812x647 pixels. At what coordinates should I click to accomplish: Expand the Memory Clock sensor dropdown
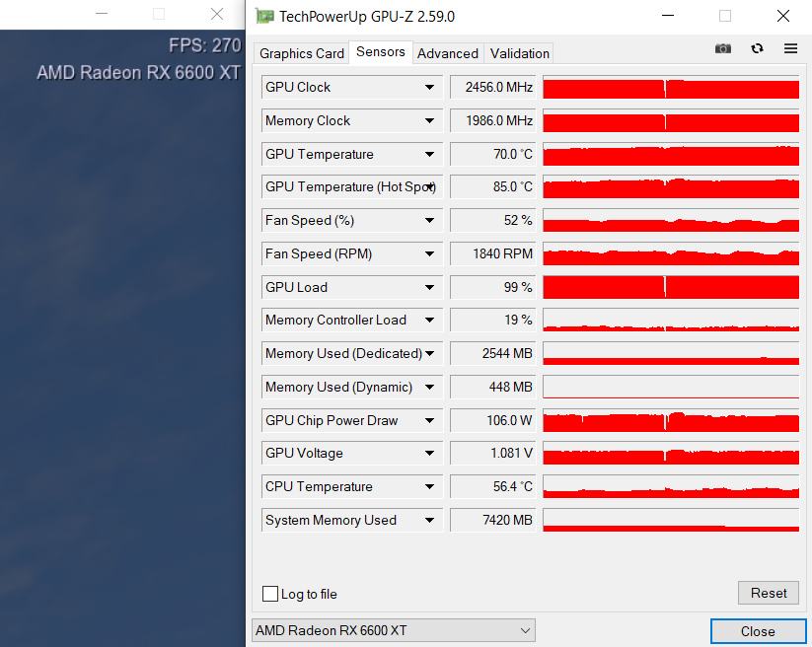[429, 120]
